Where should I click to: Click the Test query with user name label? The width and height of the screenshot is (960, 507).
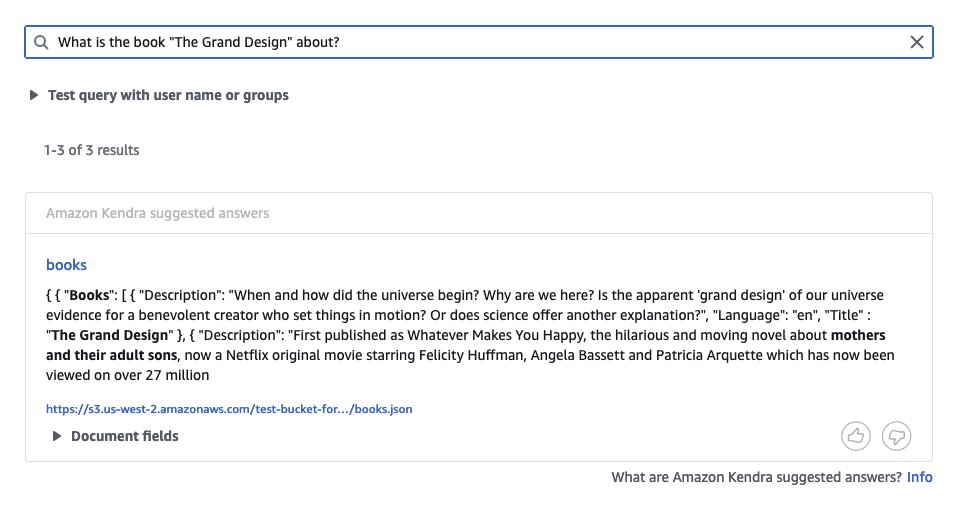pos(168,95)
